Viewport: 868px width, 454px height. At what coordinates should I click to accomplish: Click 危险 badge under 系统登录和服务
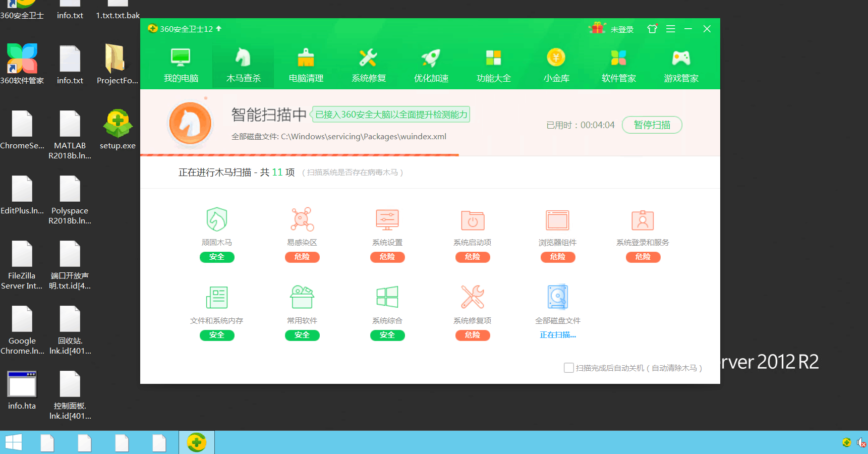[643, 257]
